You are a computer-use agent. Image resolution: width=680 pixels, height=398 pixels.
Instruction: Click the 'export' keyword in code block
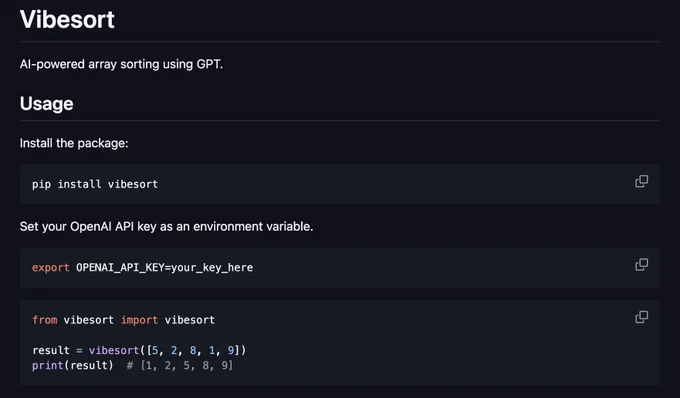click(x=51, y=268)
